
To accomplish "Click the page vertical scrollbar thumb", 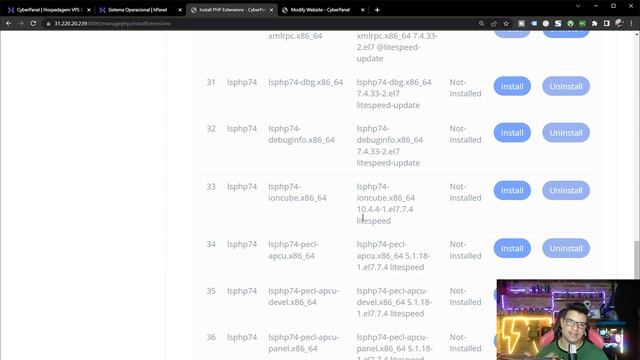I will (636, 260).
